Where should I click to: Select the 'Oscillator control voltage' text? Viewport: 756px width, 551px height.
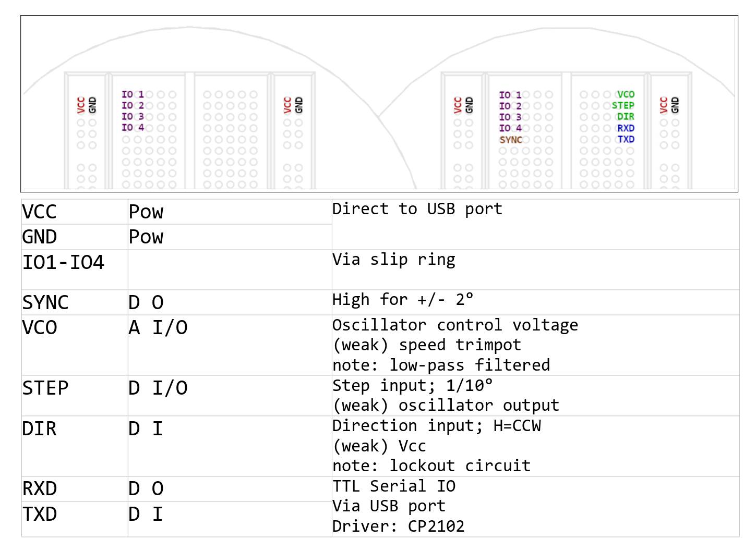pyautogui.click(x=455, y=325)
